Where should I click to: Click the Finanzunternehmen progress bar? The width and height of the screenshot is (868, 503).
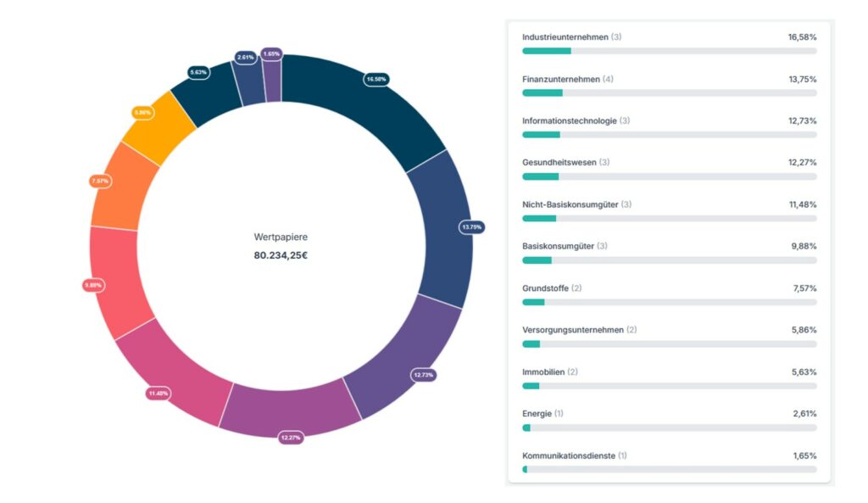pyautogui.click(x=670, y=93)
